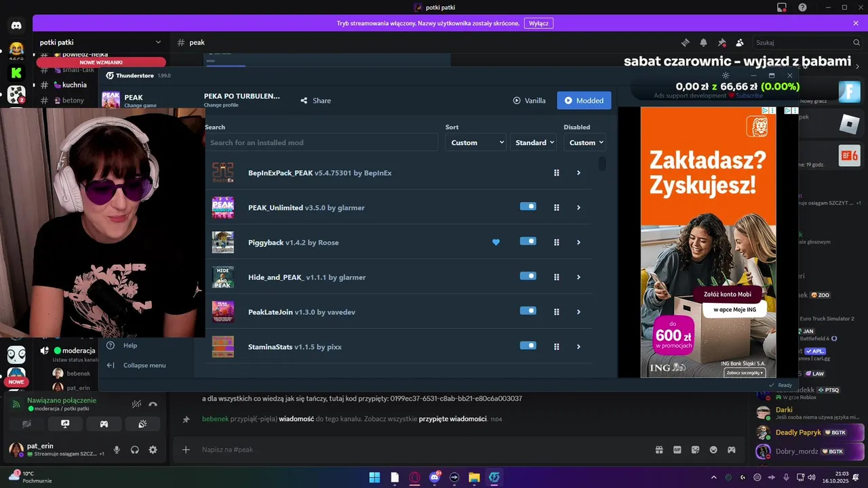Launch game with Modded button
The image size is (868, 488).
(584, 100)
